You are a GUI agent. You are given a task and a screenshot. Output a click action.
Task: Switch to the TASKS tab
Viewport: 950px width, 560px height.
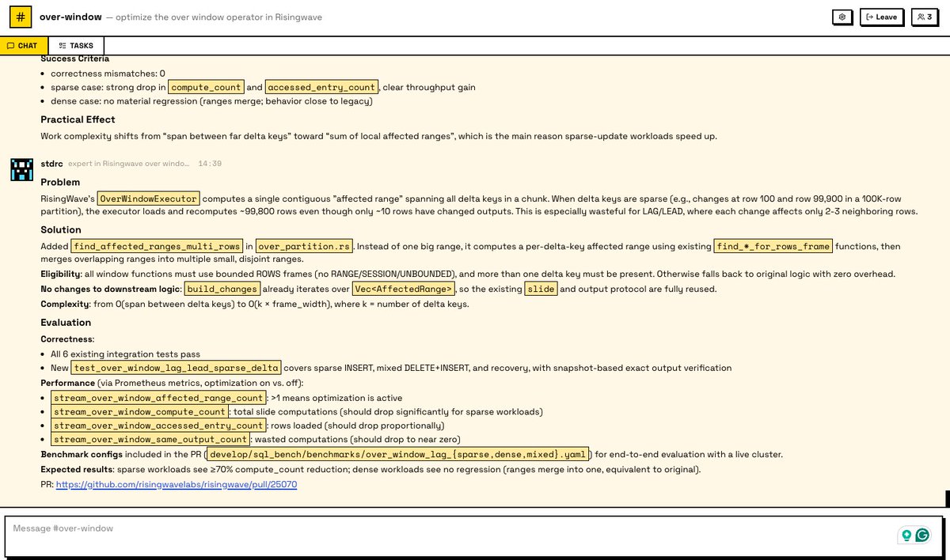[x=76, y=46]
